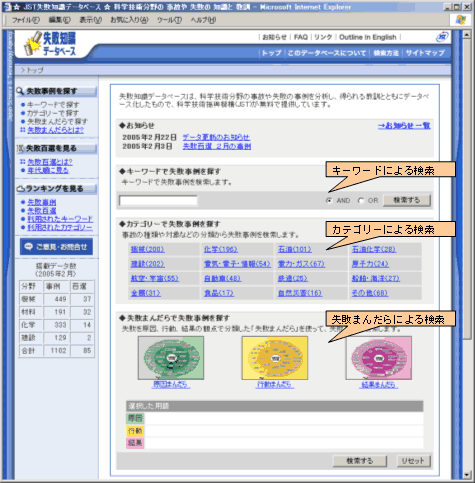
Task: Click 検索する button at the page bottom
Action: (360, 461)
